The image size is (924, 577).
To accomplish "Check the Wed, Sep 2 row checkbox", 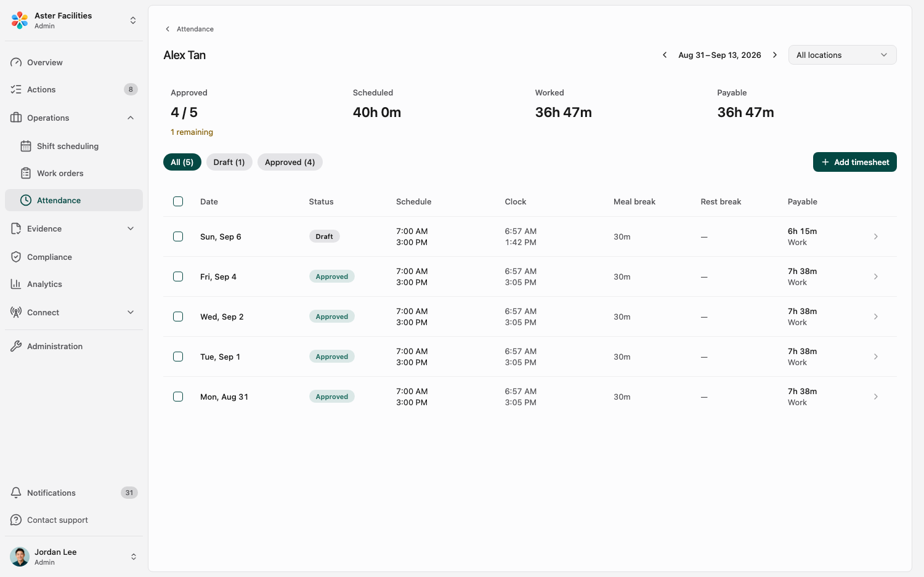I will click(x=178, y=317).
